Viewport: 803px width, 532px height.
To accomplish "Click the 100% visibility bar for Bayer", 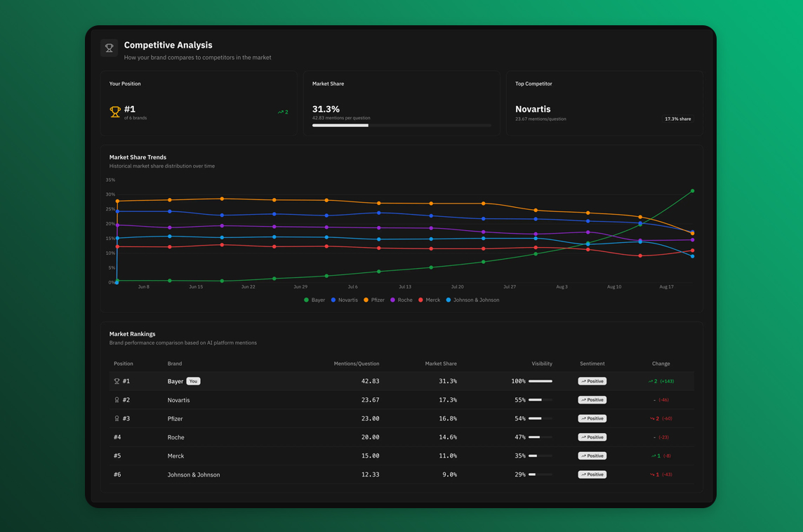I will [540, 381].
